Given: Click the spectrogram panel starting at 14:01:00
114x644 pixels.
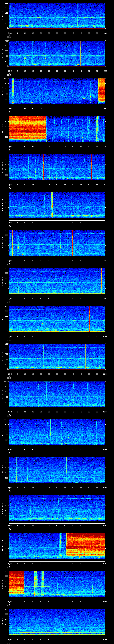Looking at the screenshot, I should tap(57, 16).
